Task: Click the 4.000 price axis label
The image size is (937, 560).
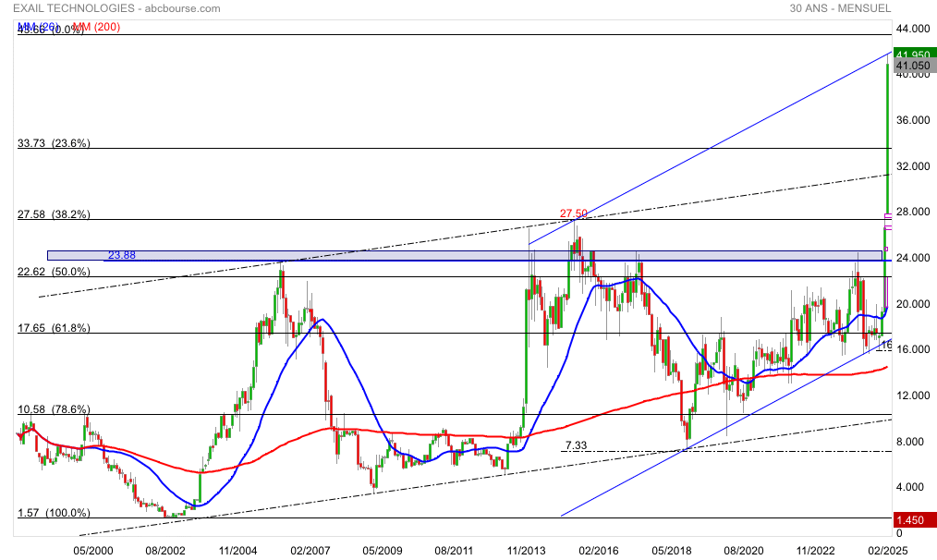Action: point(911,486)
